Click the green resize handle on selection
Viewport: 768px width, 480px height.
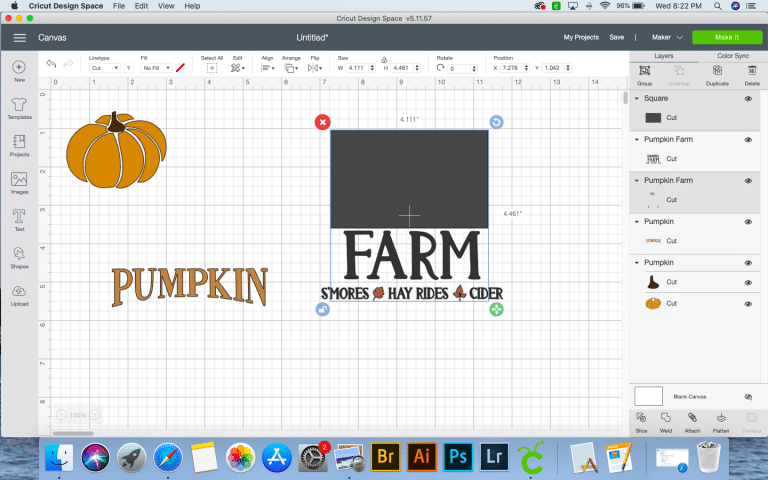pyautogui.click(x=496, y=310)
